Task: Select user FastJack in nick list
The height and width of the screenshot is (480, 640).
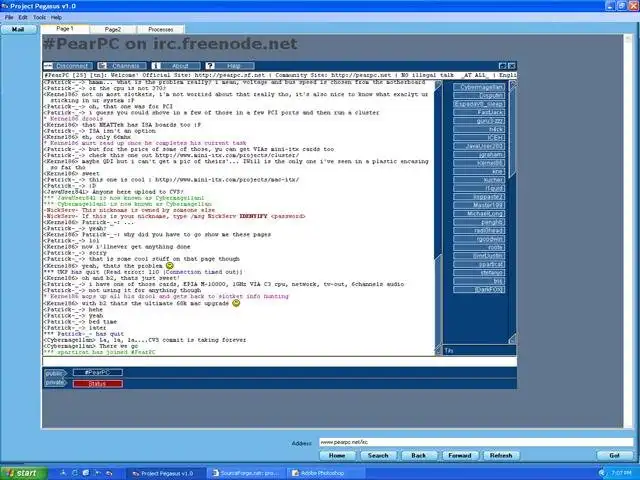Action: (x=479, y=112)
